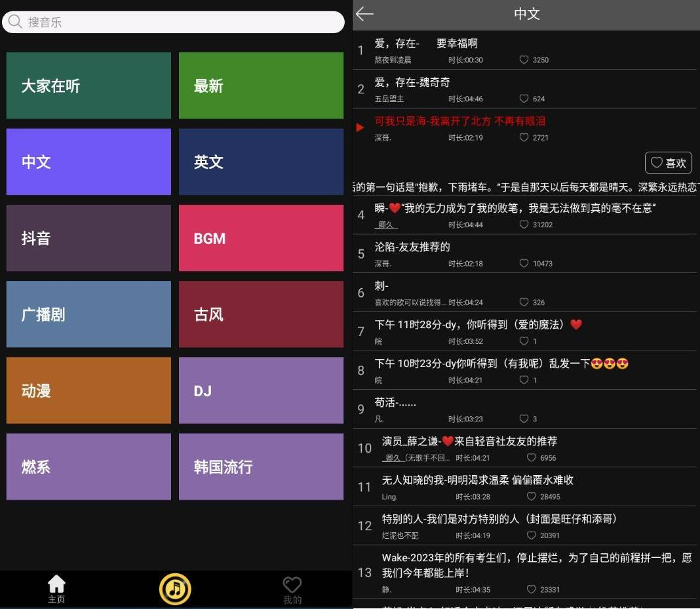700x609 pixels.
Task: Tap the red playing indicator next to 可我只是海
Action: (360, 127)
